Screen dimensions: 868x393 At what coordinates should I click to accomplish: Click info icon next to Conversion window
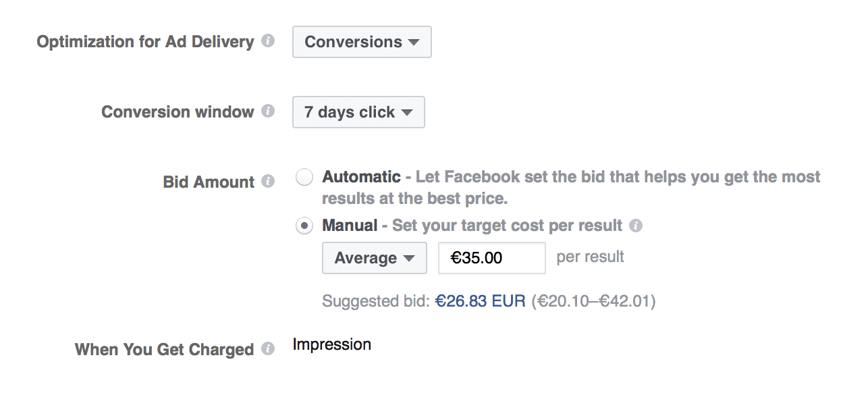(x=268, y=111)
